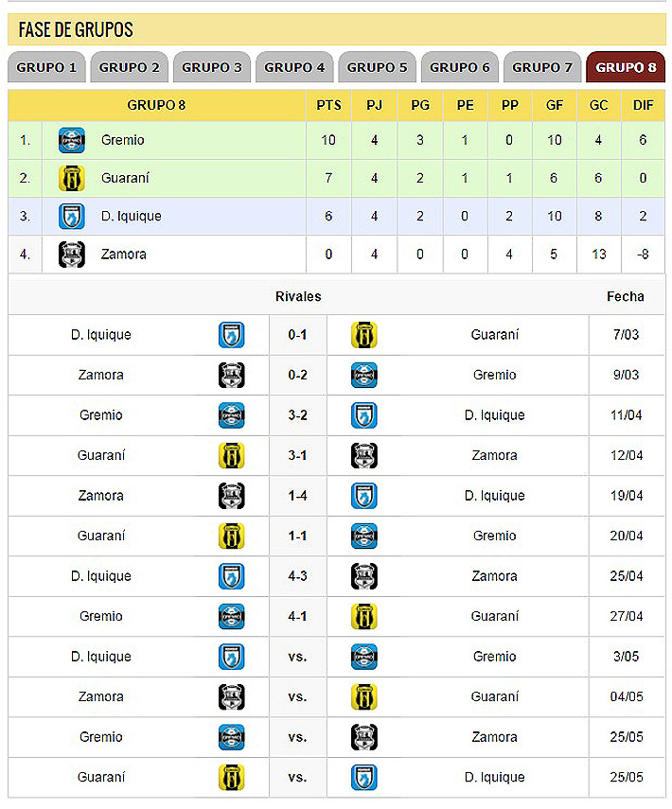Click the PTS column header
The height and width of the screenshot is (809, 672).
pos(328,105)
